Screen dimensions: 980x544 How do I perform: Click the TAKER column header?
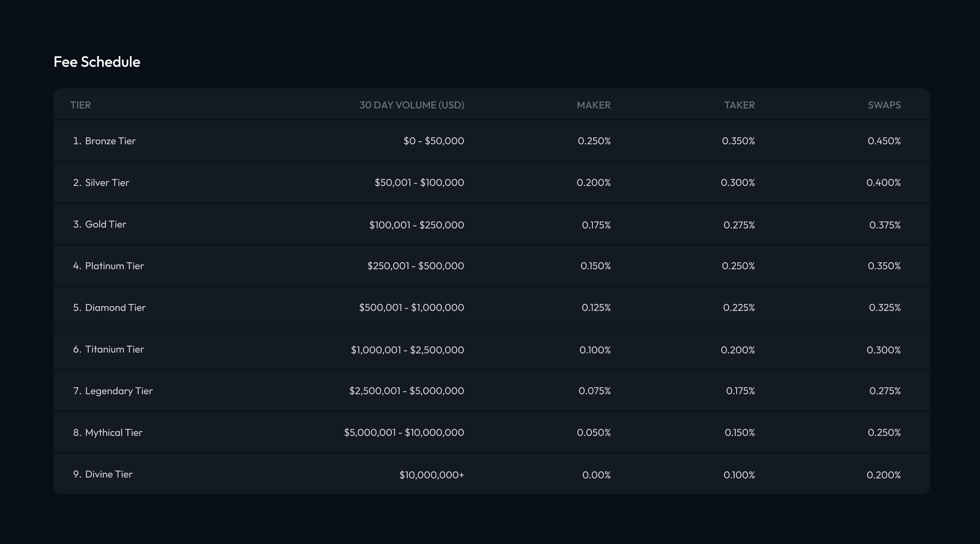739,105
